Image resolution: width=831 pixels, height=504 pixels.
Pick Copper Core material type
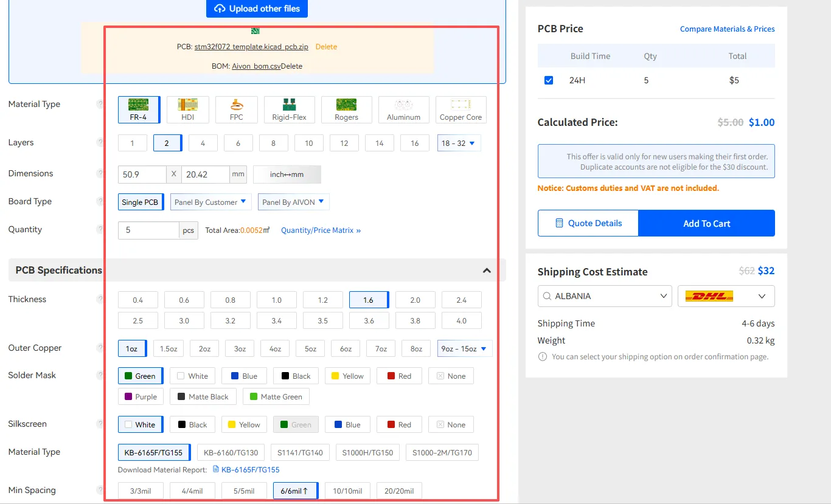(x=461, y=109)
